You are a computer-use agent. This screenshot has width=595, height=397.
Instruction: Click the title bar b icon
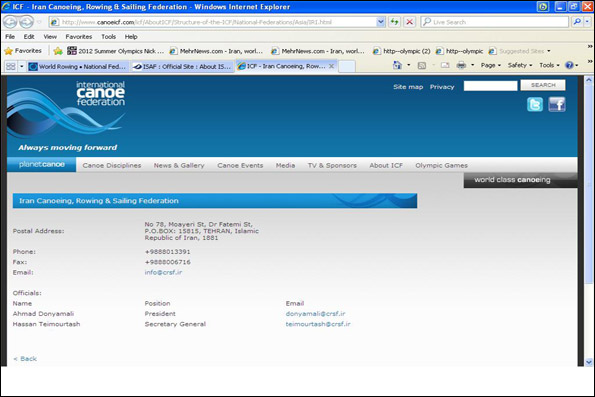(543, 6)
